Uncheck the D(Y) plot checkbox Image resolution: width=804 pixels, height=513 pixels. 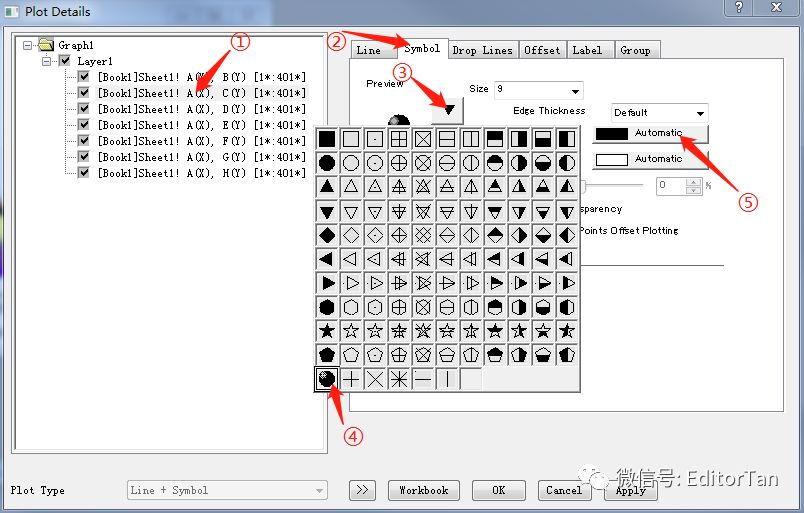[x=84, y=109]
